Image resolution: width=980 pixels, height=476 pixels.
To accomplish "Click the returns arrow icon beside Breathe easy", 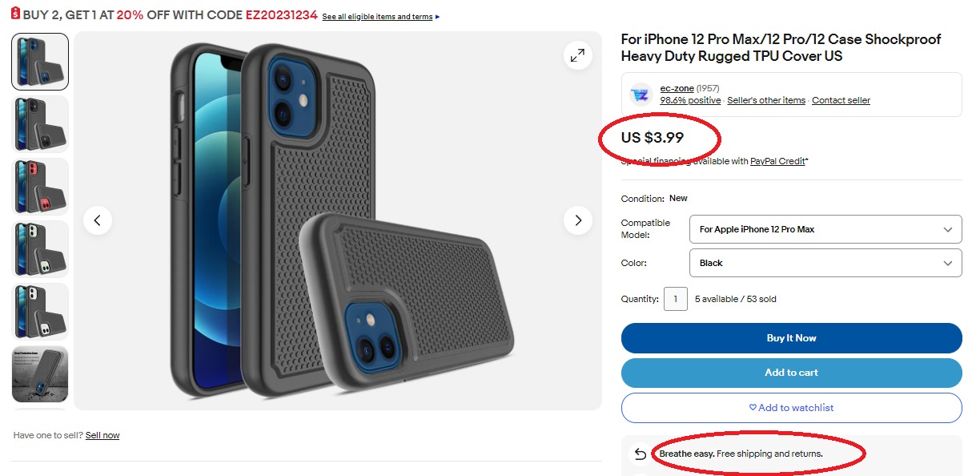I will pos(640,455).
